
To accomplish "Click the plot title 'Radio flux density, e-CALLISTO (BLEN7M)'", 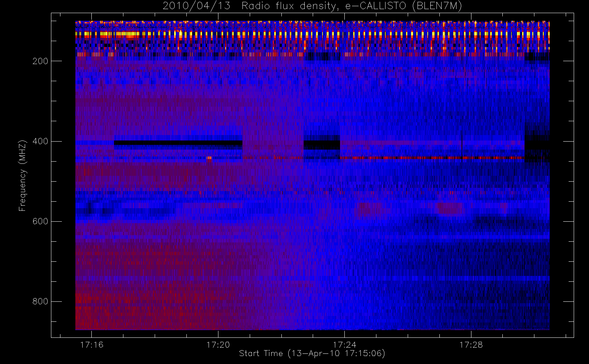I will coord(352,6).
